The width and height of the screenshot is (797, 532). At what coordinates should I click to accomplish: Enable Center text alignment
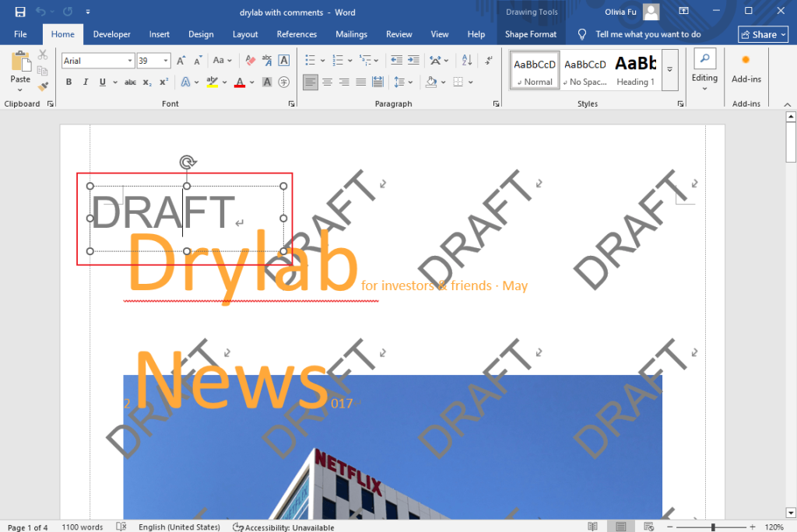pyautogui.click(x=327, y=82)
